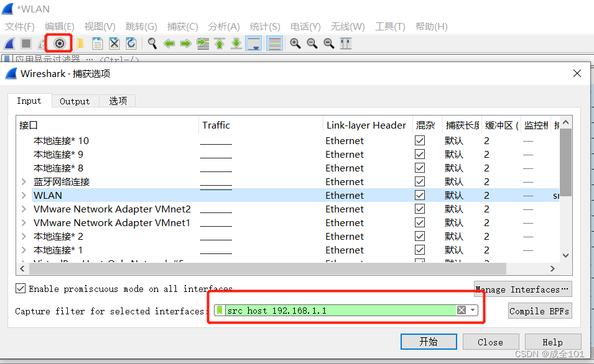This screenshot has height=364, width=594.
Task: Start capture with the shark fin toolbar icon
Action: 9,43
